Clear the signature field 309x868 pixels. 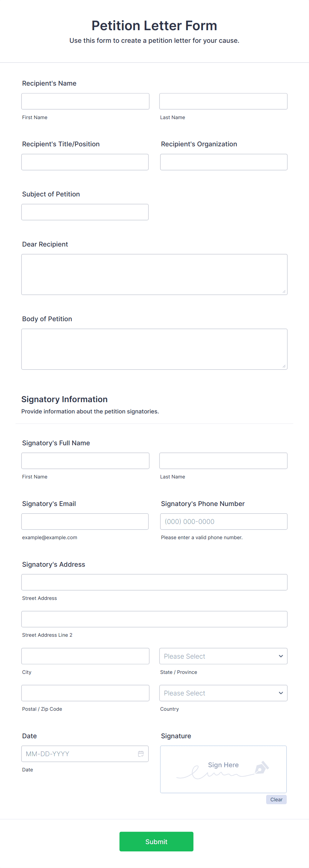[276, 799]
